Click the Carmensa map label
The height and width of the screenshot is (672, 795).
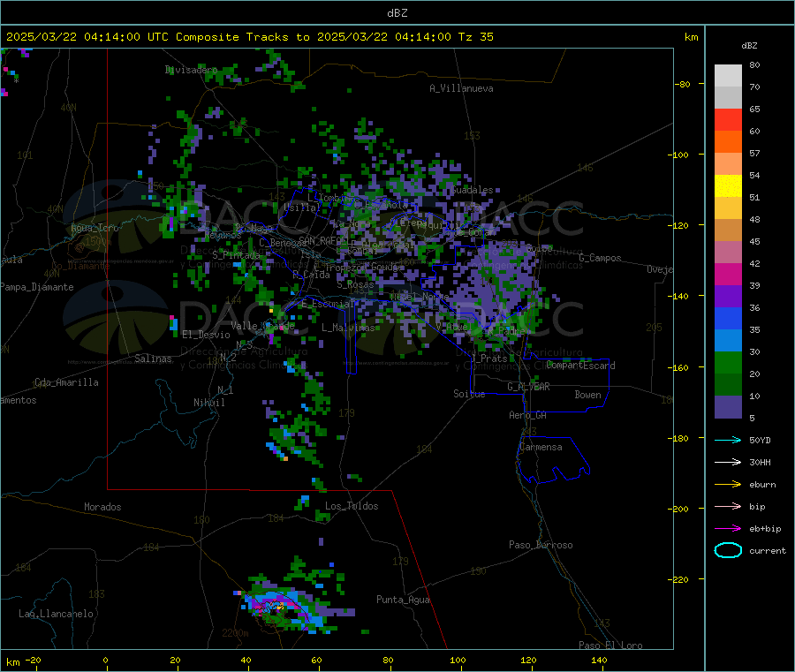541,447
